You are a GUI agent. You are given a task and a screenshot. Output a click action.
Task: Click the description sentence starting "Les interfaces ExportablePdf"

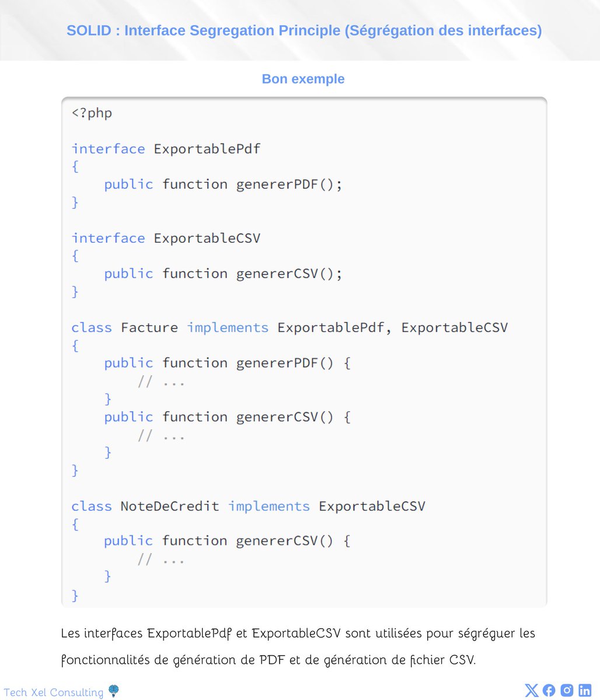pos(298,633)
